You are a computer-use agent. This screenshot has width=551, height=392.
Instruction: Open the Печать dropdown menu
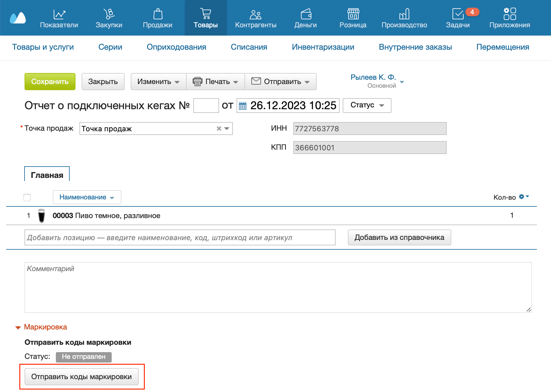click(215, 82)
